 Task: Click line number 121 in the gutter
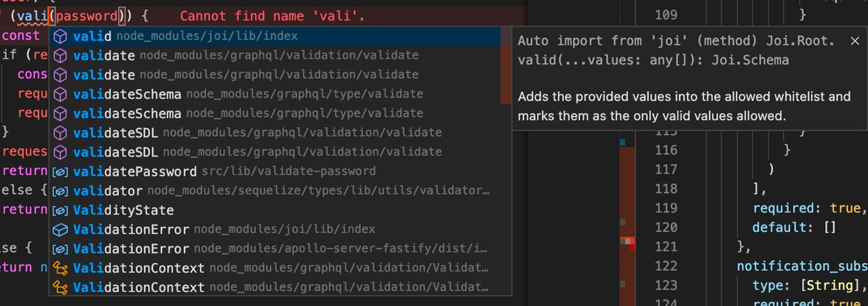666,246
